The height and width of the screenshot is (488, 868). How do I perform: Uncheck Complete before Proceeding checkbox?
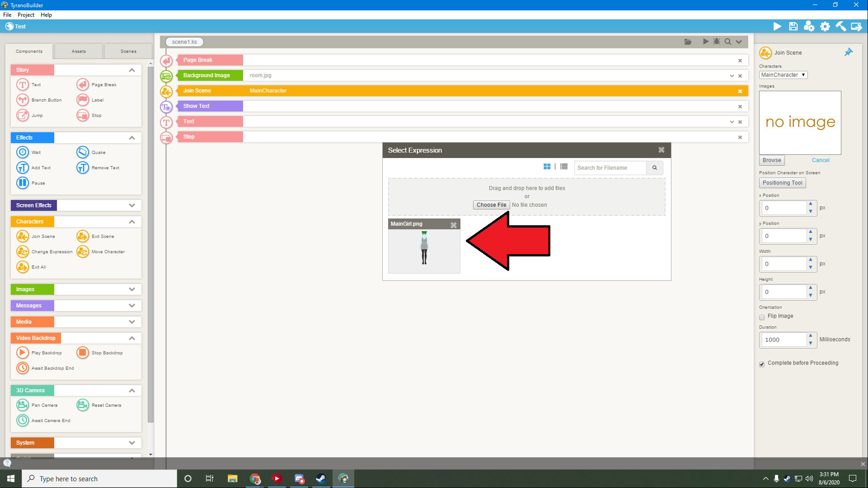pos(762,364)
